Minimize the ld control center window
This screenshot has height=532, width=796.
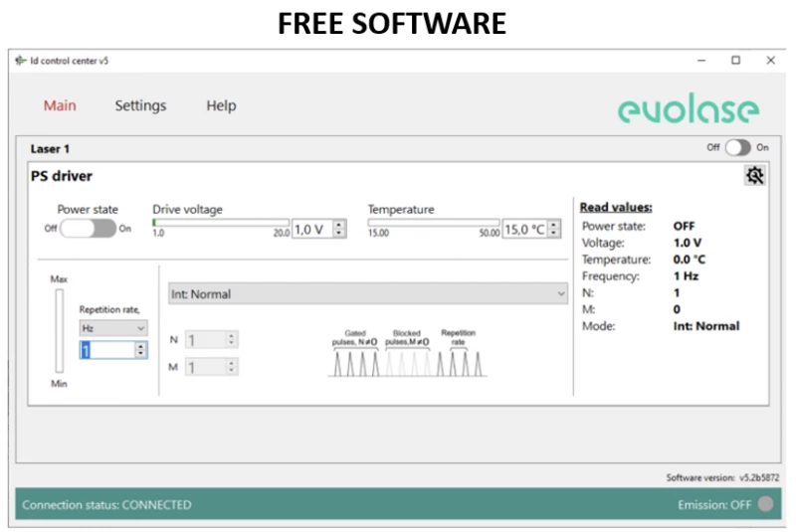click(x=701, y=61)
